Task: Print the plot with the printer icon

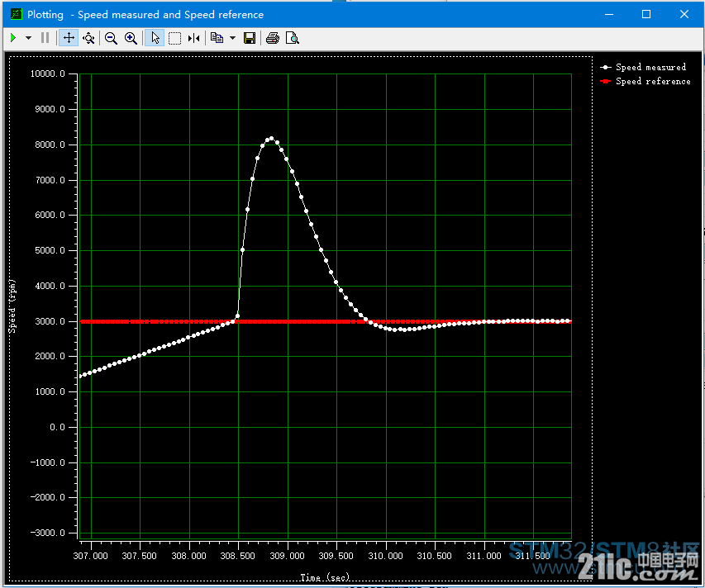Action: [273, 38]
